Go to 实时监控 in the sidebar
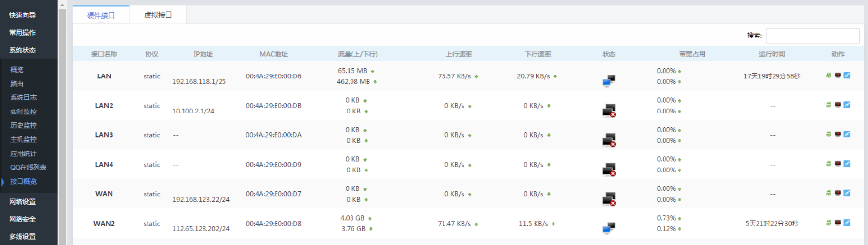 (23, 112)
